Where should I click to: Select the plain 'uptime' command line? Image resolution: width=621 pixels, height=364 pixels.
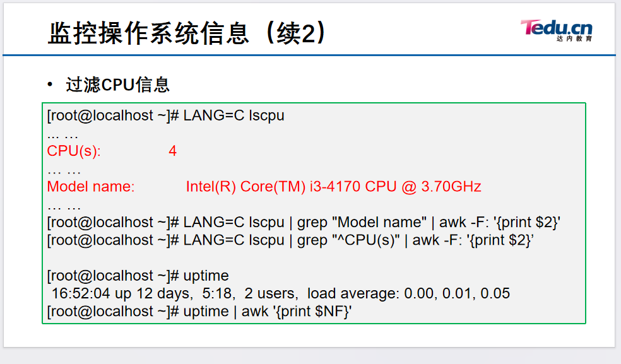[x=138, y=276]
